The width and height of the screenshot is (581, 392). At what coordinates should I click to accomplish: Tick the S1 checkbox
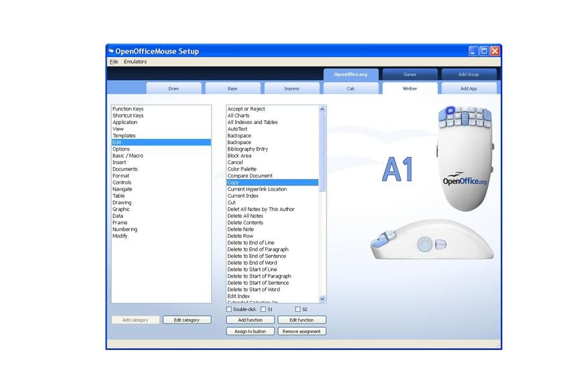(263, 309)
